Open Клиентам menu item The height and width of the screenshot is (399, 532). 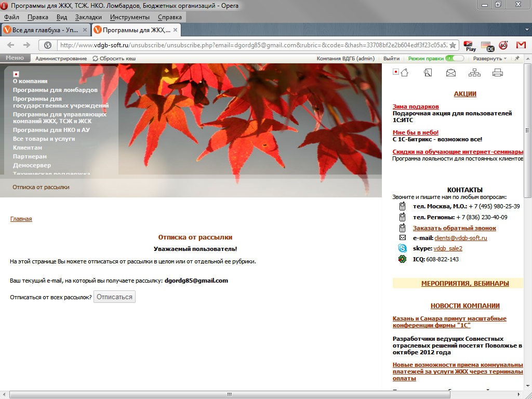coord(28,148)
